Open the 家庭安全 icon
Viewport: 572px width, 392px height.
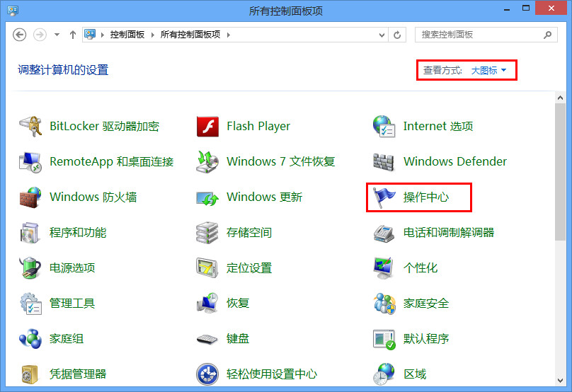[x=384, y=304]
